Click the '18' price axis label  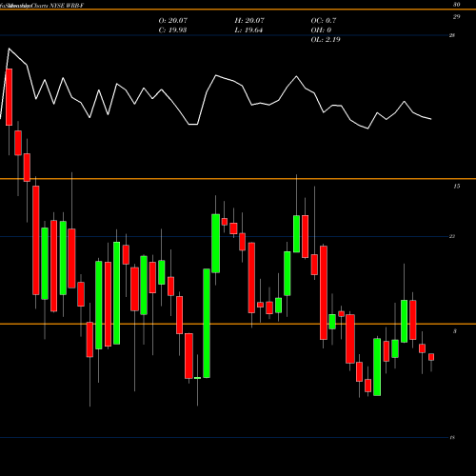[x=452, y=438]
